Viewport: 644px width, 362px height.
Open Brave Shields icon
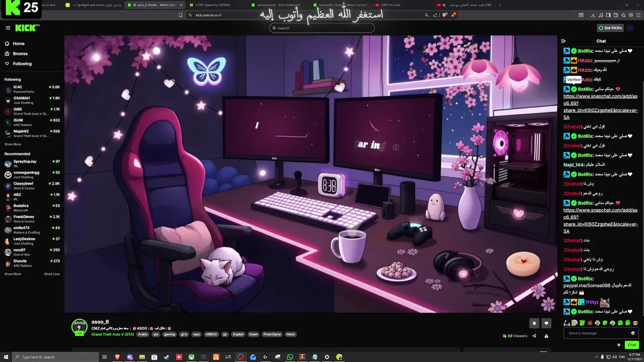tap(445, 15)
